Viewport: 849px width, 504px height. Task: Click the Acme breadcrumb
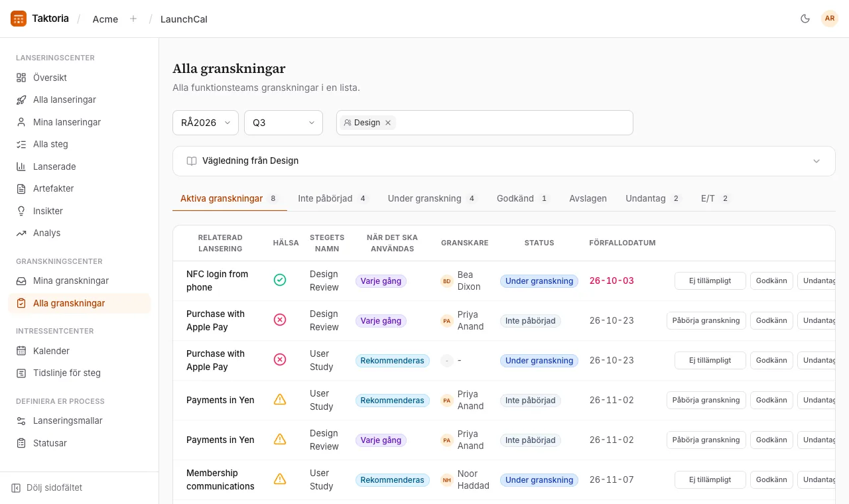tap(105, 19)
